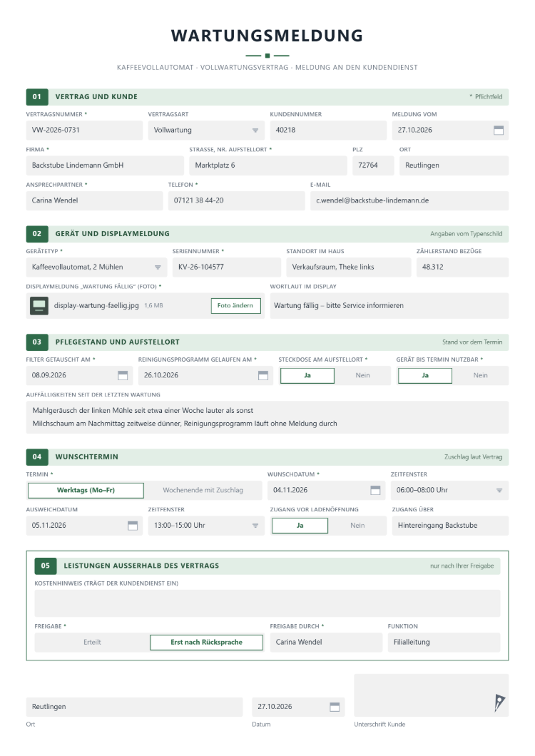This screenshot has width=535, height=756.
Task: Expand the Gerätetyp dropdown
Action: click(158, 267)
